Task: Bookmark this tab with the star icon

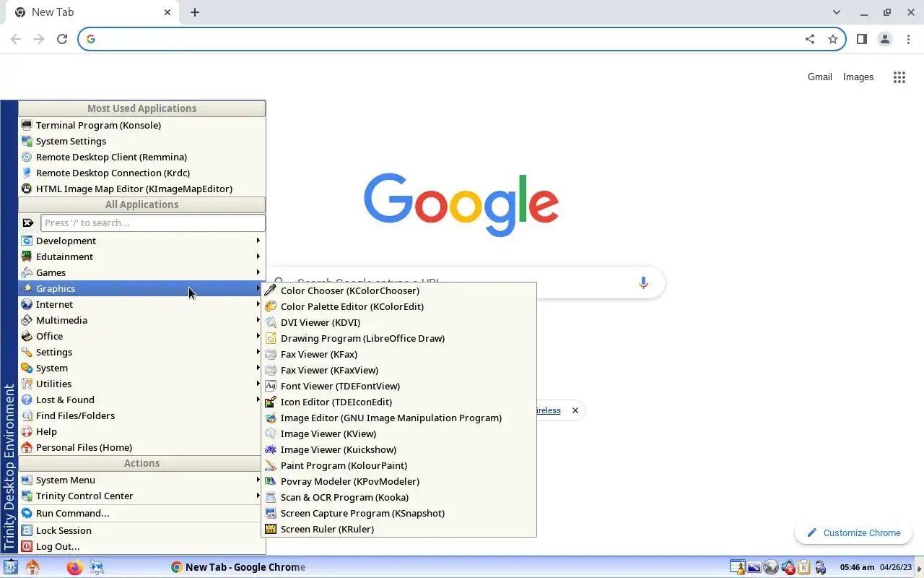Action: click(833, 39)
